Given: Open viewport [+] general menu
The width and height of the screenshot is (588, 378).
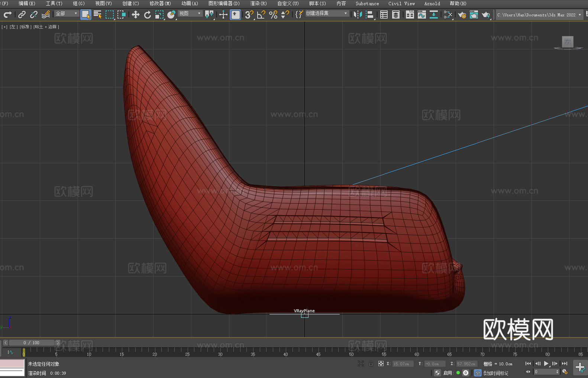Looking at the screenshot, I should (4, 27).
